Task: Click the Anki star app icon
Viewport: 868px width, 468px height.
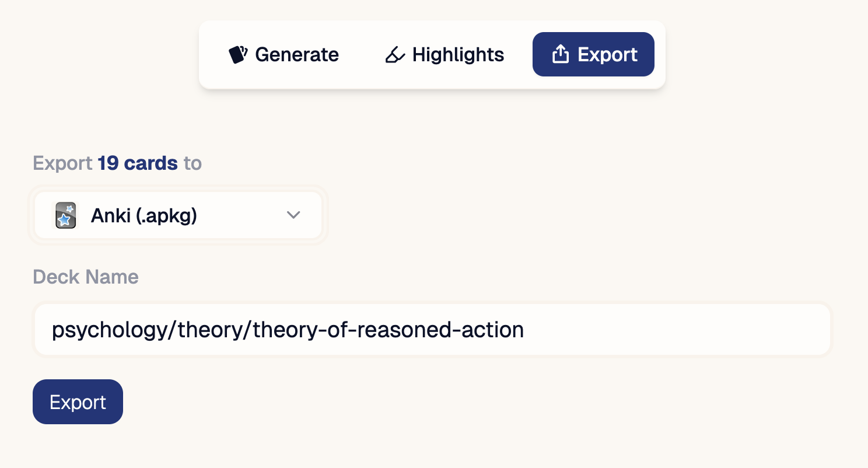Action: pyautogui.click(x=65, y=215)
